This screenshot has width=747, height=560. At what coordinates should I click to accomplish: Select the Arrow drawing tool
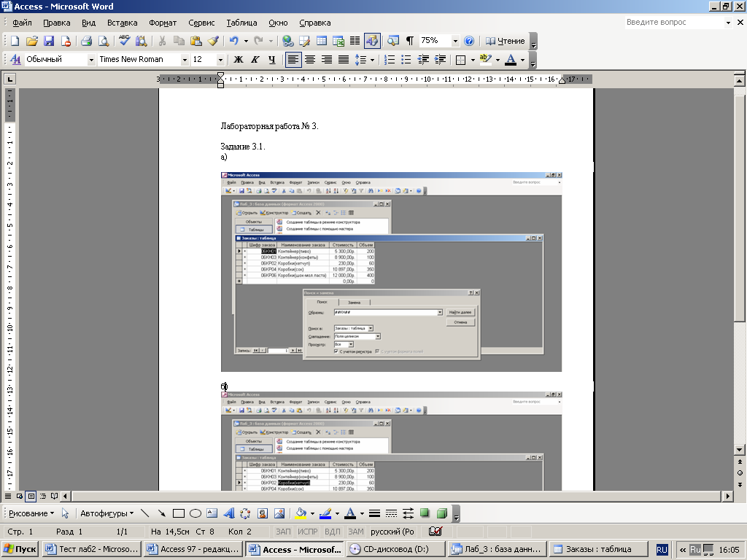click(161, 513)
